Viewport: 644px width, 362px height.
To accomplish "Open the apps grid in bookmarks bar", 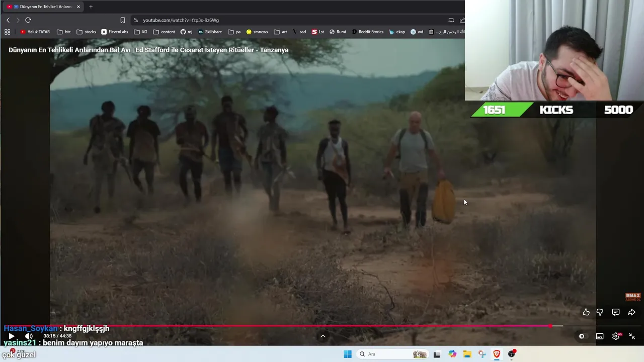I will click(x=7, y=32).
